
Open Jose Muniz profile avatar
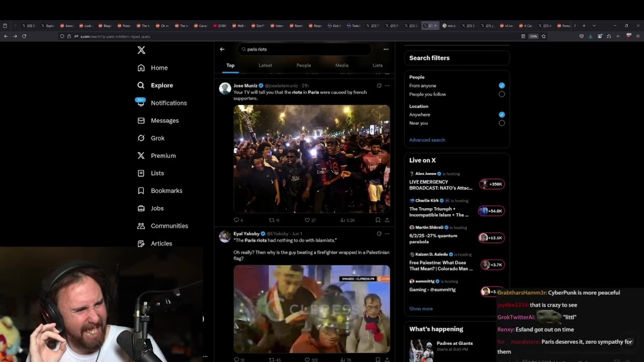point(225,88)
